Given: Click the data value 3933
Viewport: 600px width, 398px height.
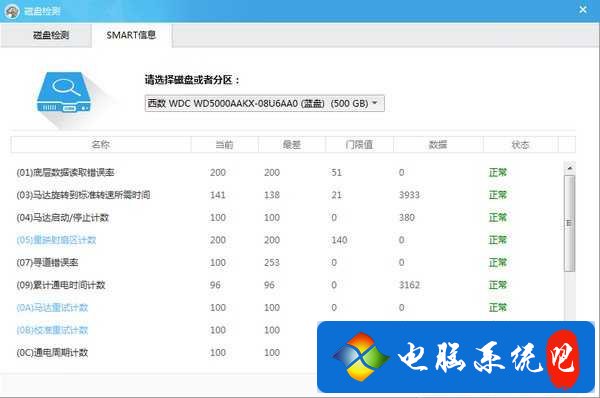Looking at the screenshot, I should [x=409, y=195].
